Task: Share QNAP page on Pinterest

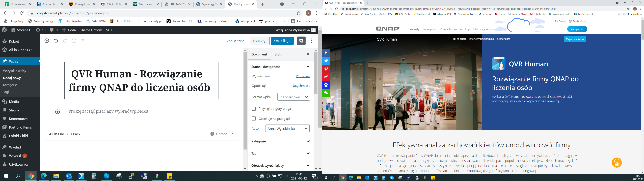Action: pos(326,69)
